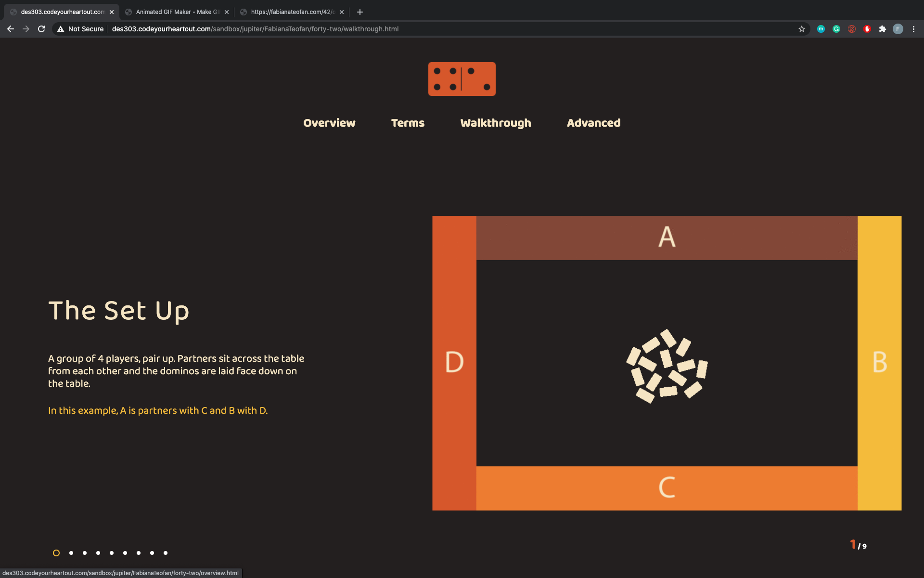Image resolution: width=924 pixels, height=578 pixels.
Task: Bookmark this page with star icon
Action: click(801, 29)
